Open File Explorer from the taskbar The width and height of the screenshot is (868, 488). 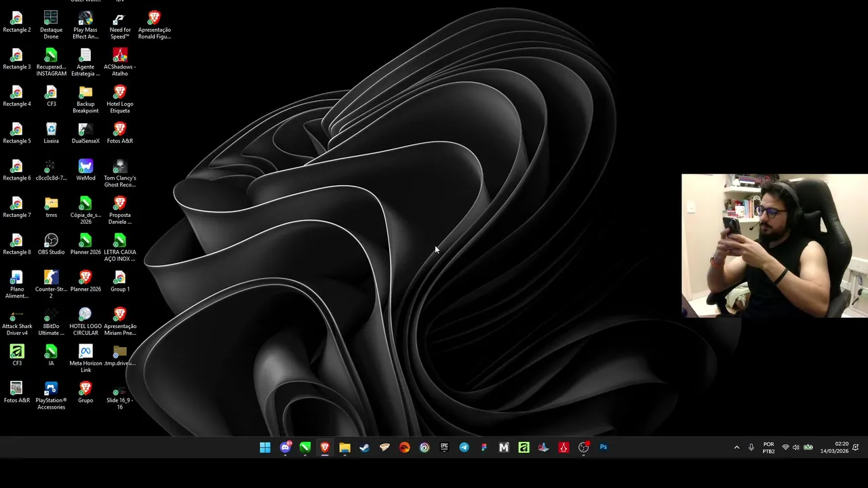(344, 447)
